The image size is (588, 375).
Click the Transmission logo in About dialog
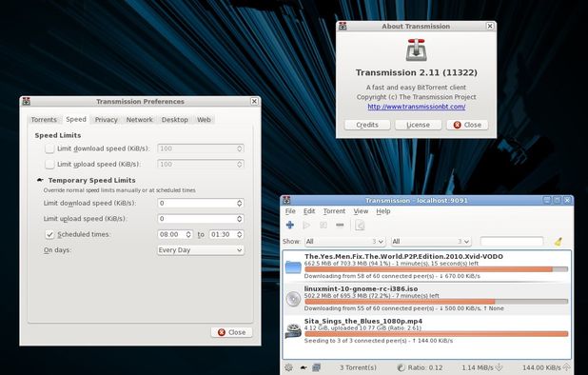(x=416, y=49)
